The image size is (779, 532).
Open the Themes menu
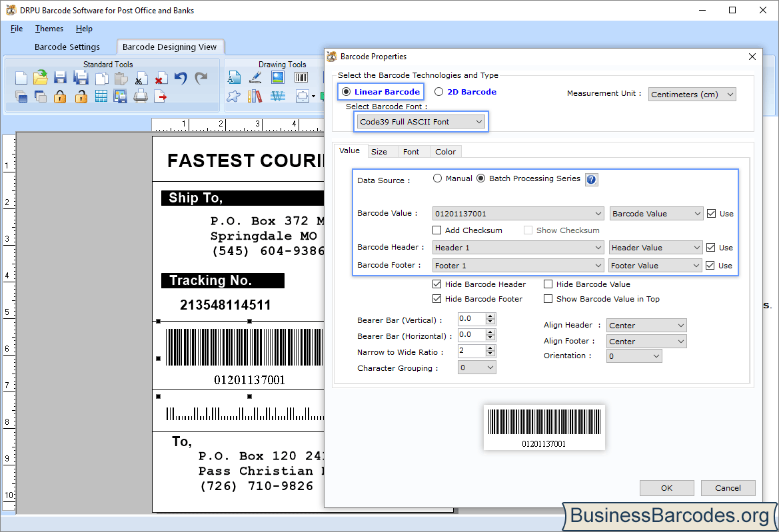49,29
